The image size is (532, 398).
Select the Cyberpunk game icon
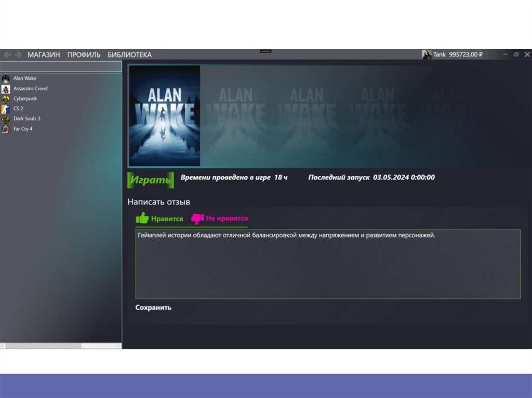6,99
